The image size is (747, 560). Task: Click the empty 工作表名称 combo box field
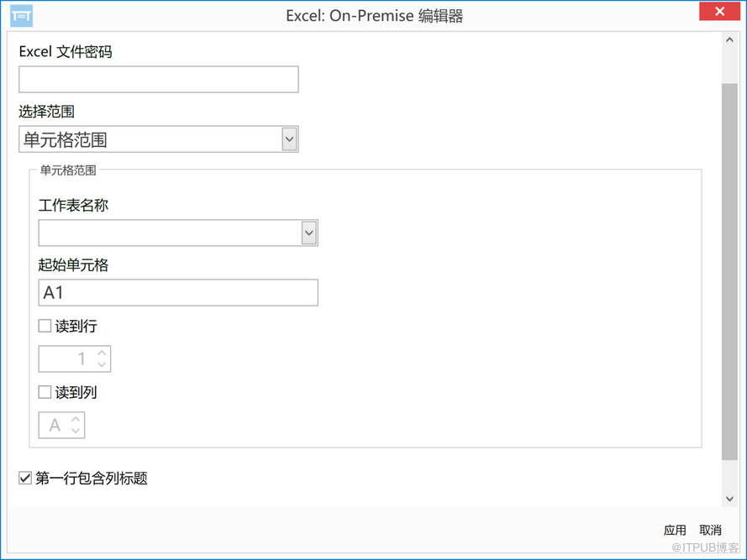178,233
